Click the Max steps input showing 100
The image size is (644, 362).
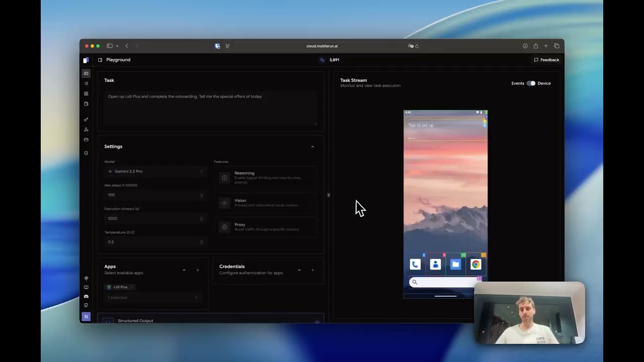(155, 195)
